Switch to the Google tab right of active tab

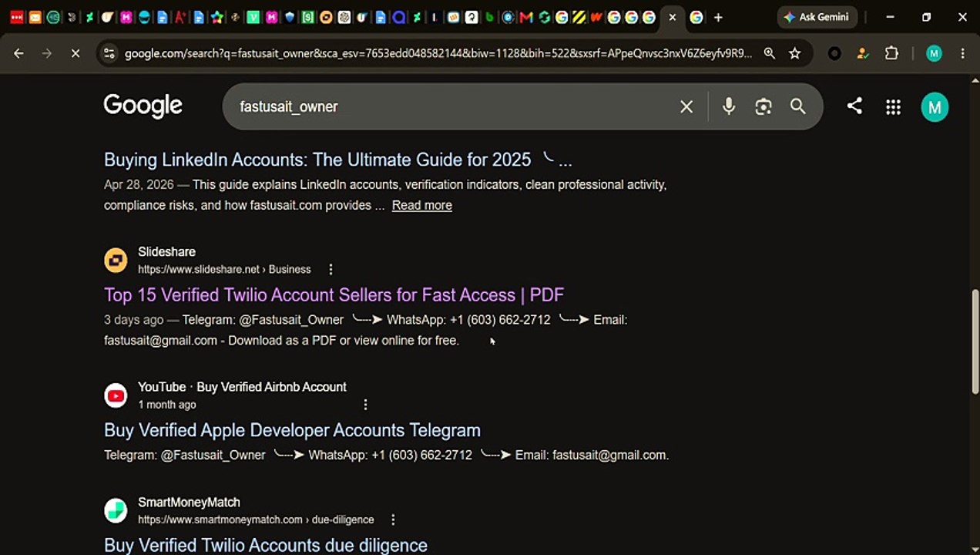pos(696,17)
